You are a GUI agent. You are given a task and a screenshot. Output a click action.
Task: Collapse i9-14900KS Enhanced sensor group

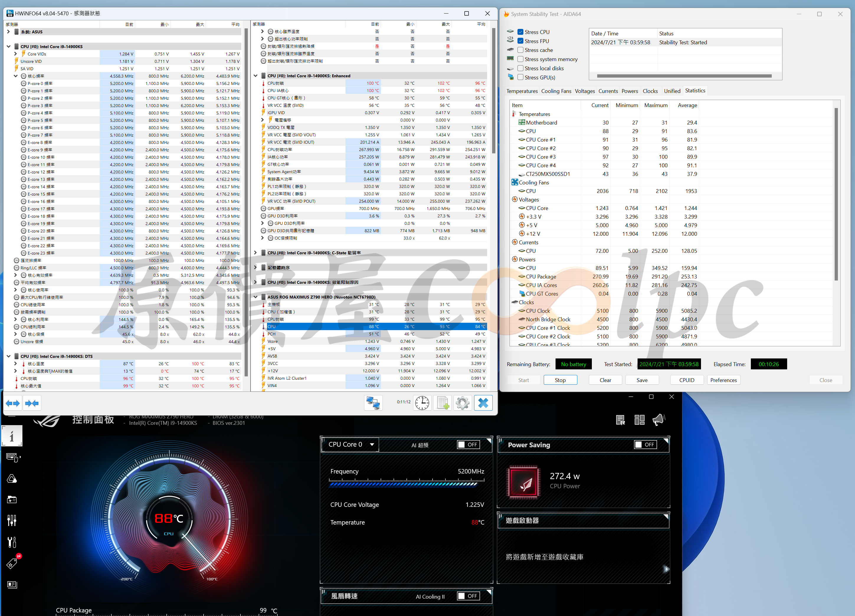[x=255, y=76]
